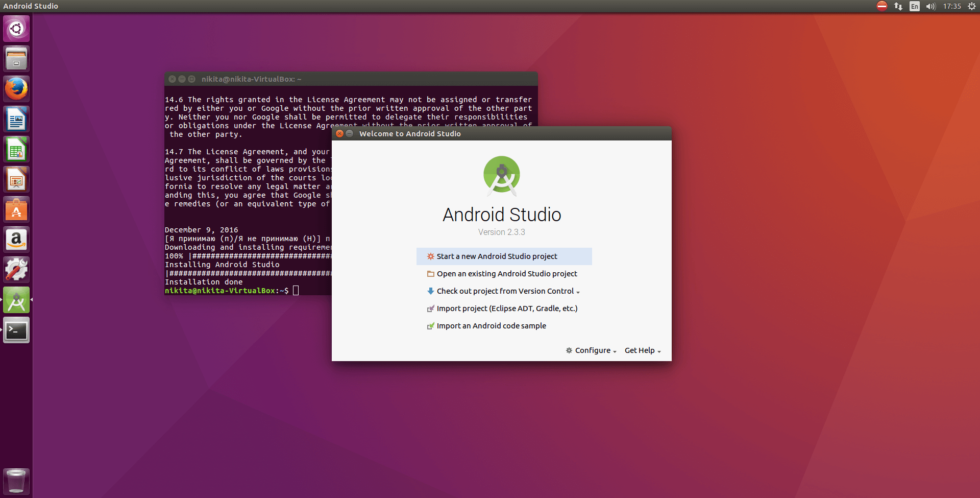This screenshot has height=498, width=980.
Task: Close the nikita terminal window
Action: coord(172,79)
